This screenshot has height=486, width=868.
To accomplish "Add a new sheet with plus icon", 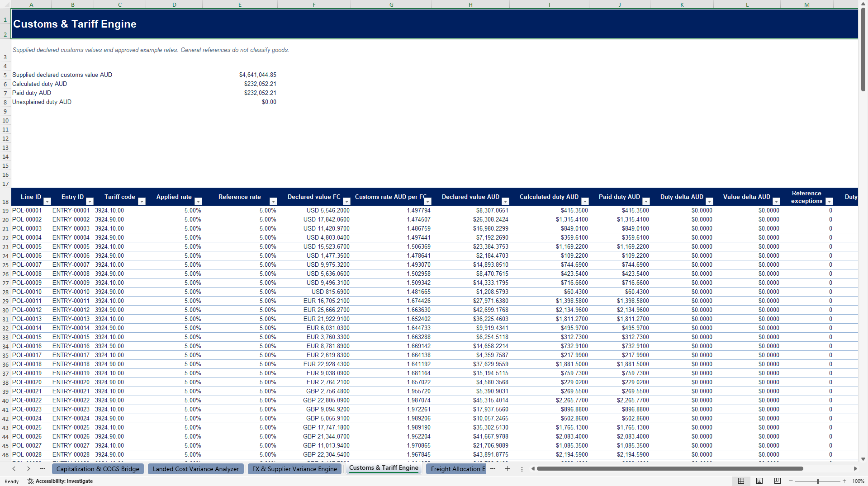I will (x=507, y=469).
